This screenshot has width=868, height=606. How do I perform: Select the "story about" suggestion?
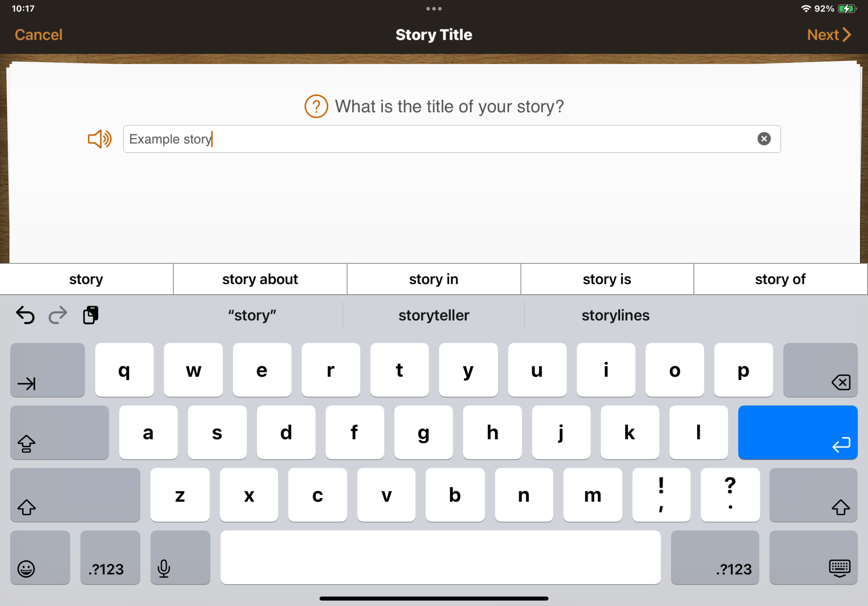point(260,279)
